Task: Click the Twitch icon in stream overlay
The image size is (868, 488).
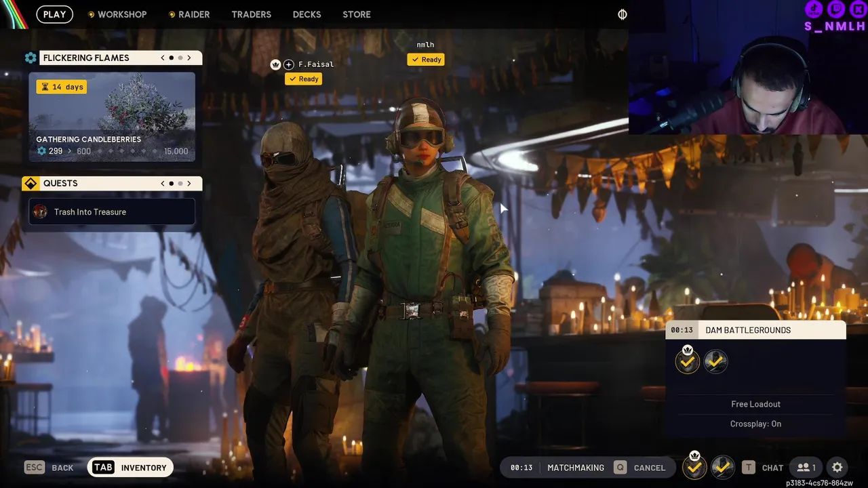Action: (837, 9)
